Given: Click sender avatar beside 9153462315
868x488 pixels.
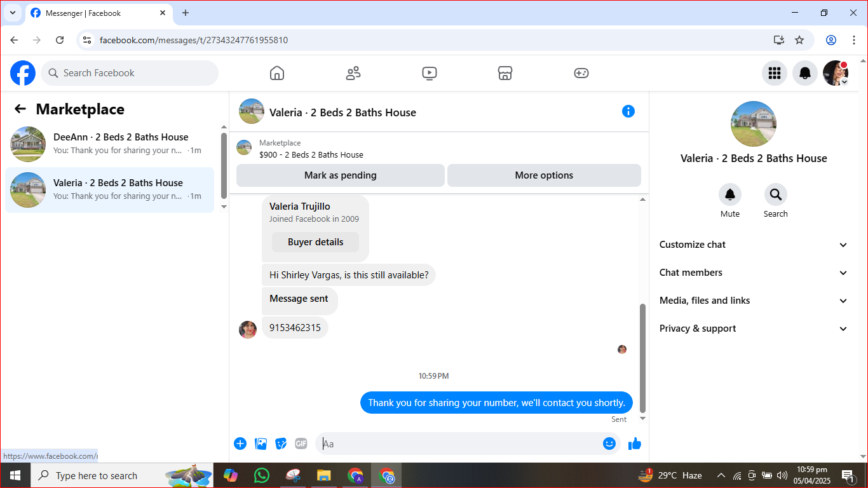Looking at the screenshot, I should tap(248, 329).
